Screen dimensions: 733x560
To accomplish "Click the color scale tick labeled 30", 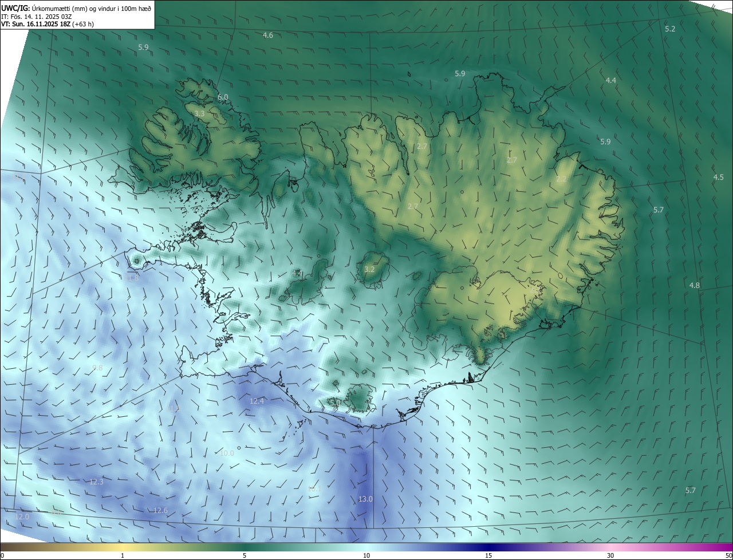I will [610, 555].
